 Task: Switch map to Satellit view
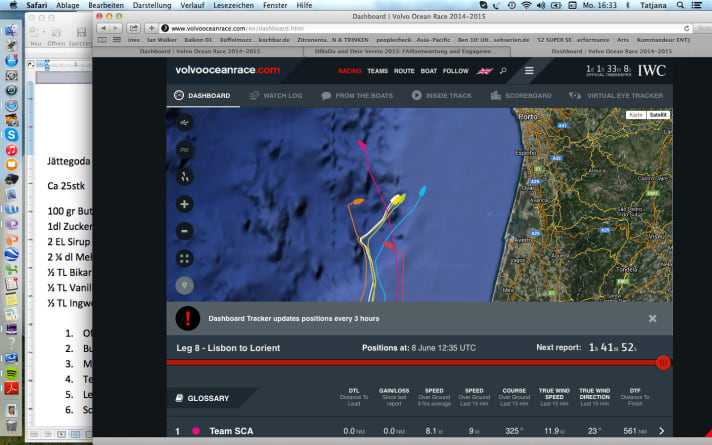pos(658,115)
